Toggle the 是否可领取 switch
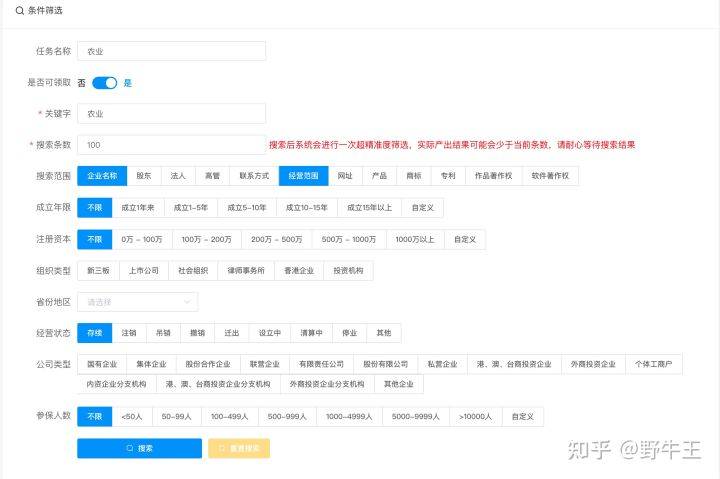 click(x=105, y=83)
